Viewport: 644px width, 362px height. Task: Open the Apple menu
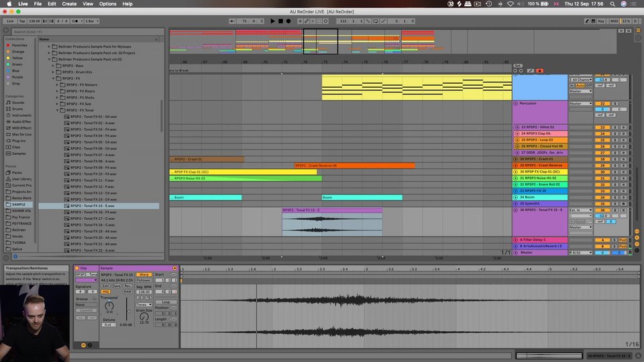9,4
